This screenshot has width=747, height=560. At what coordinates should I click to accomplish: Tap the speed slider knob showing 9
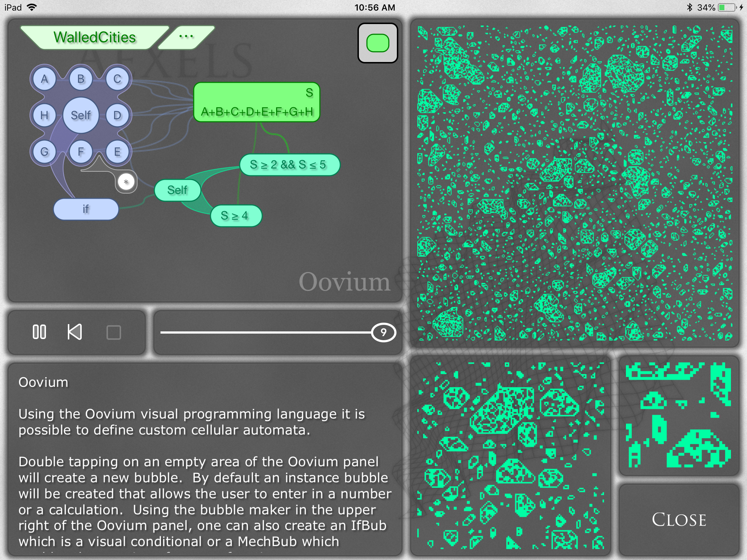(x=383, y=332)
